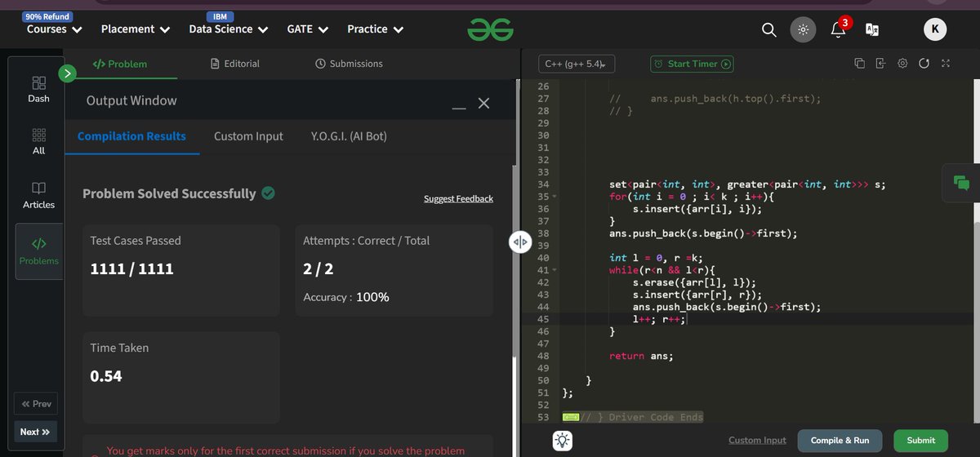Screen dimensions: 980x457
Task: Minimize the Output Window
Action: (x=459, y=106)
